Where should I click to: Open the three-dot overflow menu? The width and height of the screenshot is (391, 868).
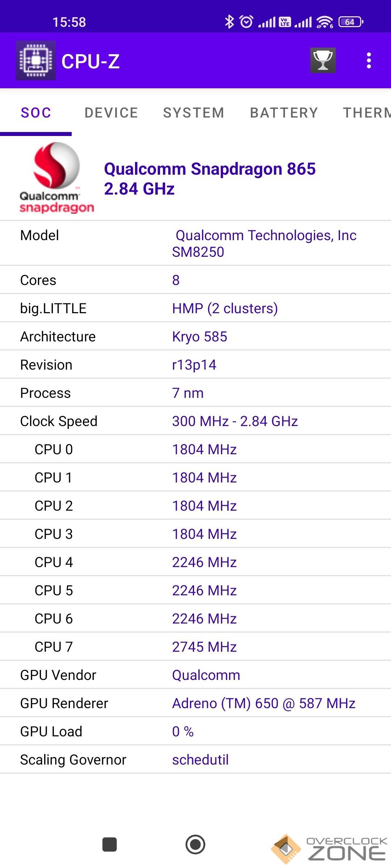coord(369,60)
